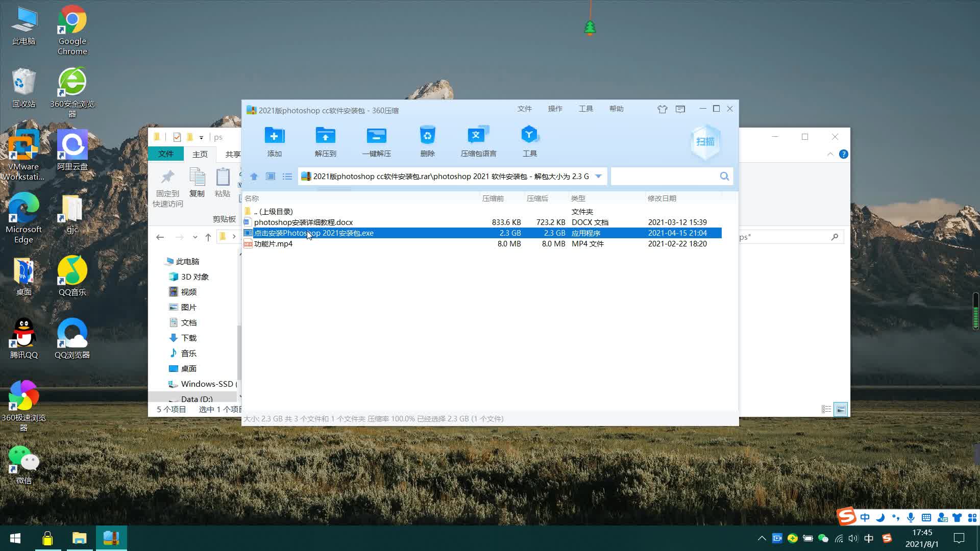Open the 文件 menu in 360压缩
This screenshot has height=551, width=980.
tap(525, 109)
